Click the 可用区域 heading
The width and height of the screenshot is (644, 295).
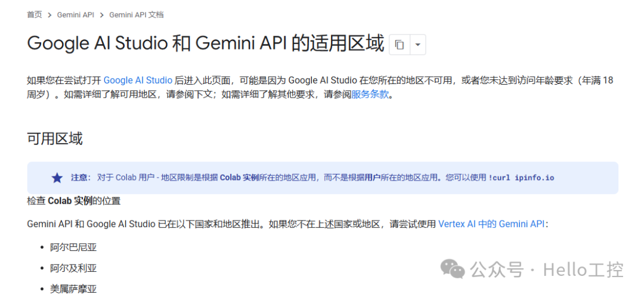pyautogui.click(x=55, y=139)
